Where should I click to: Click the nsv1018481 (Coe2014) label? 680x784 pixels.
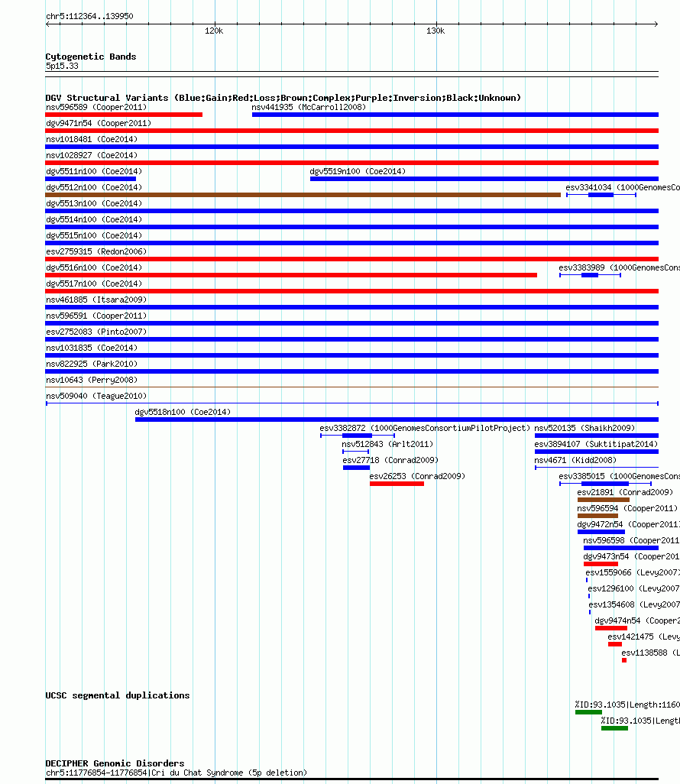(92, 139)
